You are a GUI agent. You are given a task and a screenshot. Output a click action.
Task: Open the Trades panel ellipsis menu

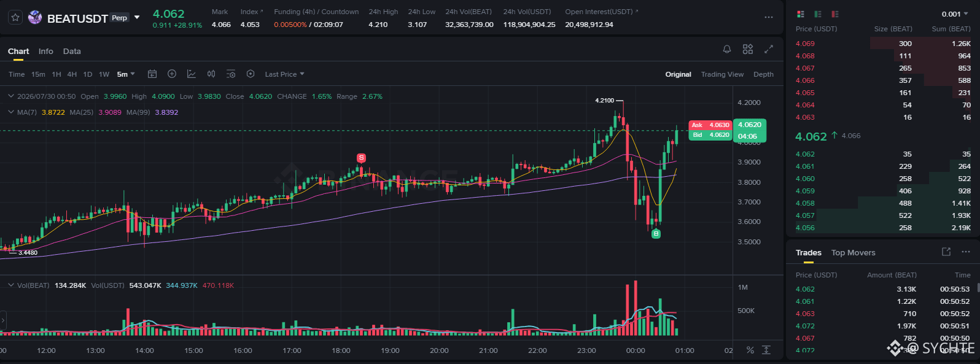click(x=966, y=252)
